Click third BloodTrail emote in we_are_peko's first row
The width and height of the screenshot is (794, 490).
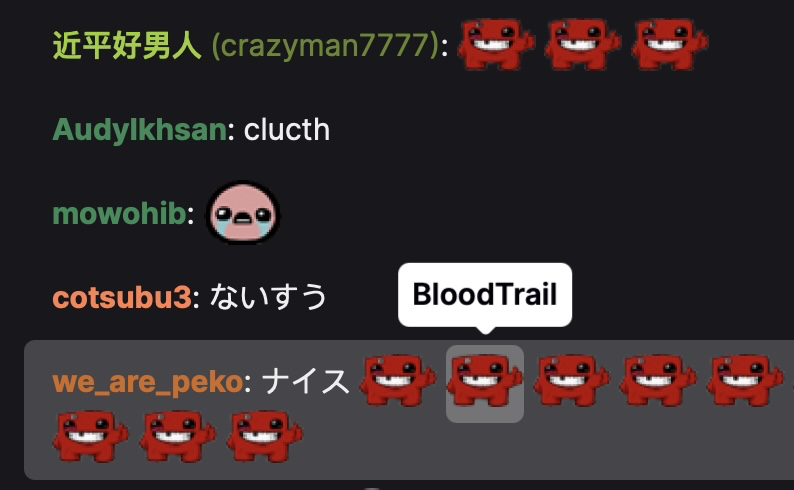tap(571, 380)
